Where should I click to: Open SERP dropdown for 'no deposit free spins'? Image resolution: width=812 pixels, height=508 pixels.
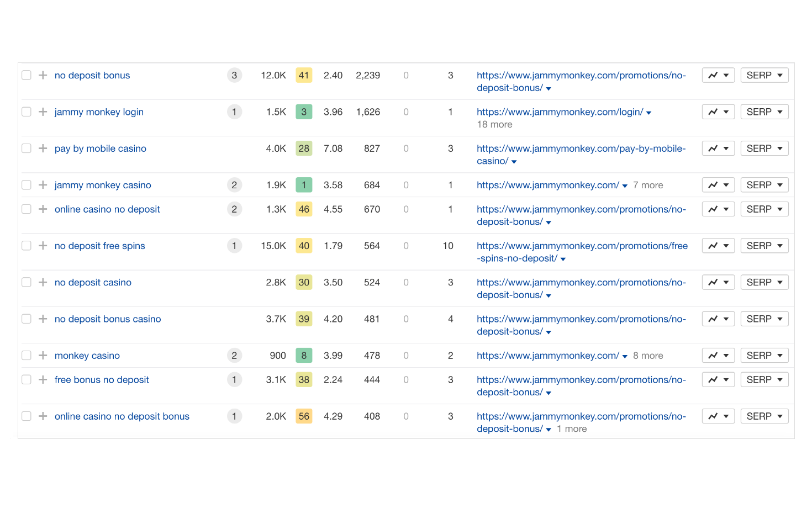(764, 246)
